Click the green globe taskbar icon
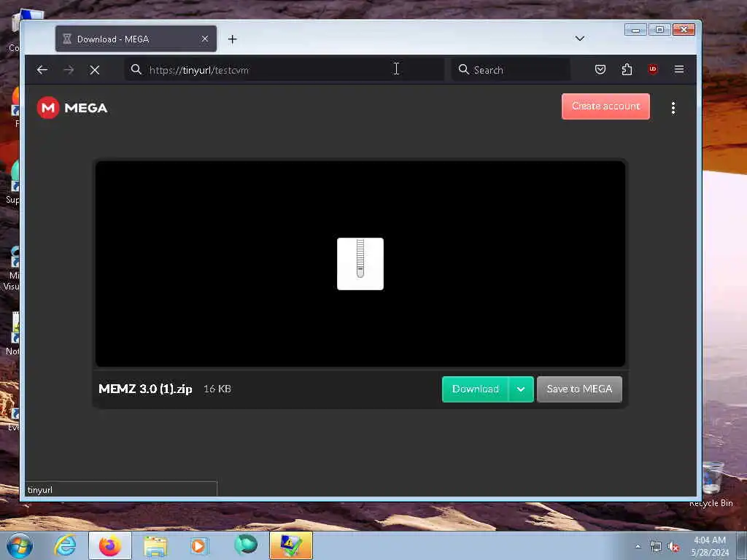 pos(246,545)
